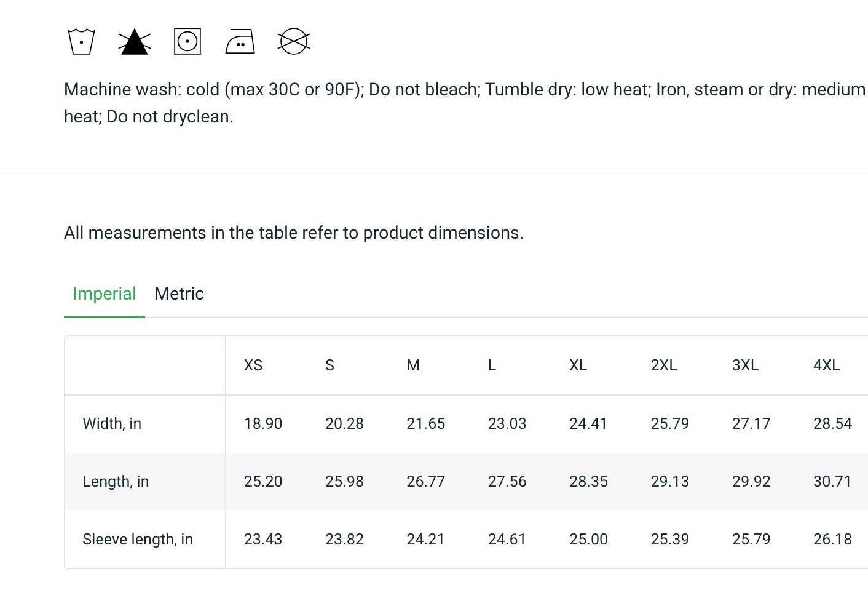
Task: Click the XL sleeve length value 25.00
Action: click(588, 539)
